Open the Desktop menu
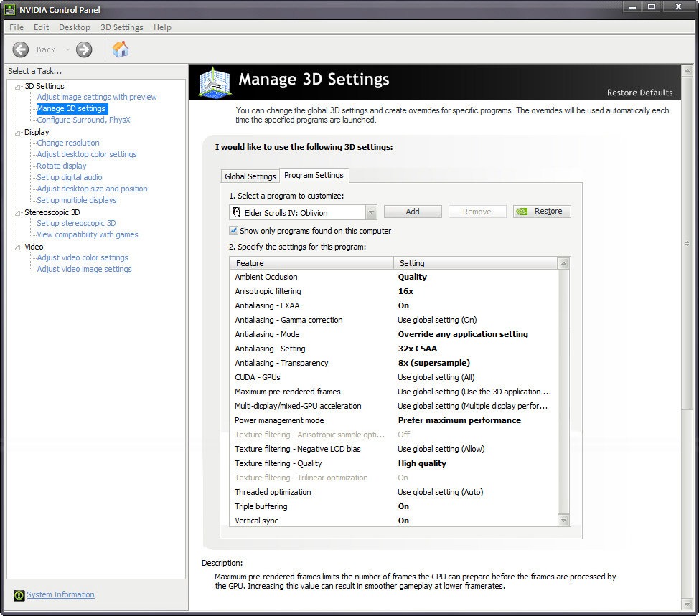The width and height of the screenshot is (699, 616). tap(75, 27)
